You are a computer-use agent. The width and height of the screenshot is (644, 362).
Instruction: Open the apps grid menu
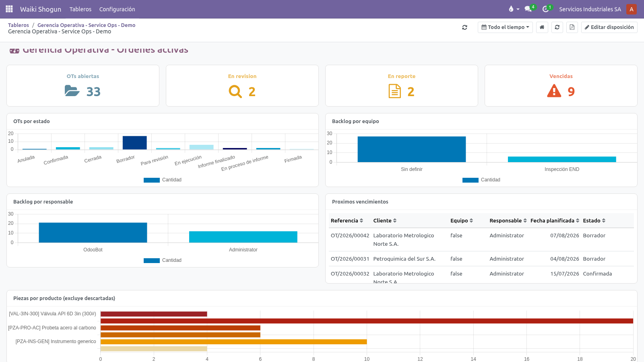click(9, 9)
